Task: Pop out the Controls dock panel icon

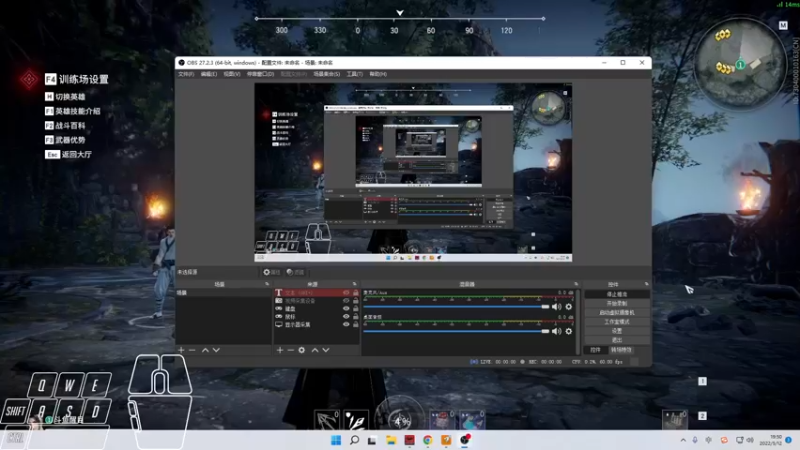Action: point(646,284)
